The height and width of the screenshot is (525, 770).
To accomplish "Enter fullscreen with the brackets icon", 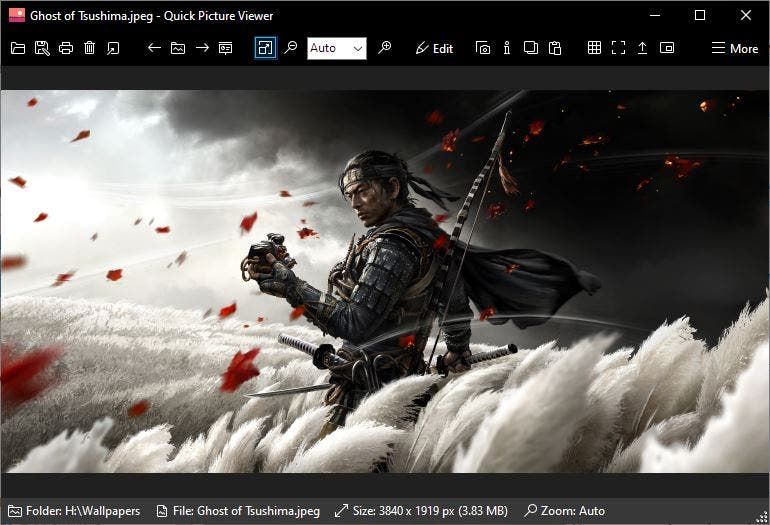I will [618, 48].
